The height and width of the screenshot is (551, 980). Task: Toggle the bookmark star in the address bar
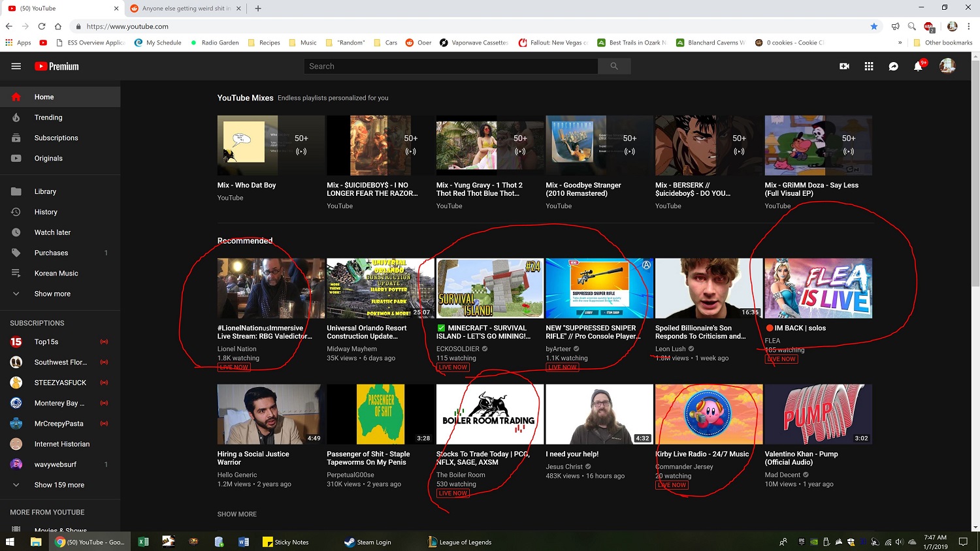point(874,27)
